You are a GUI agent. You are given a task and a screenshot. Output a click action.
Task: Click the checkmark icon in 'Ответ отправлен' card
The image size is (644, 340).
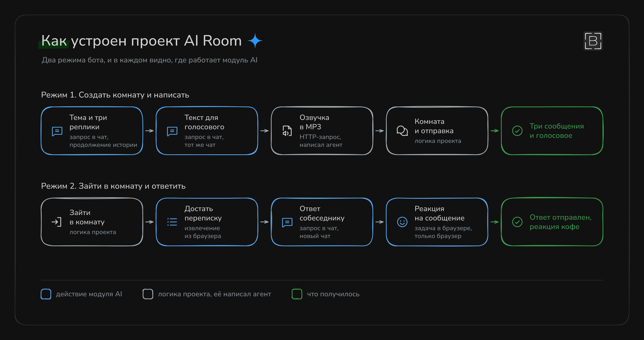pyautogui.click(x=517, y=222)
